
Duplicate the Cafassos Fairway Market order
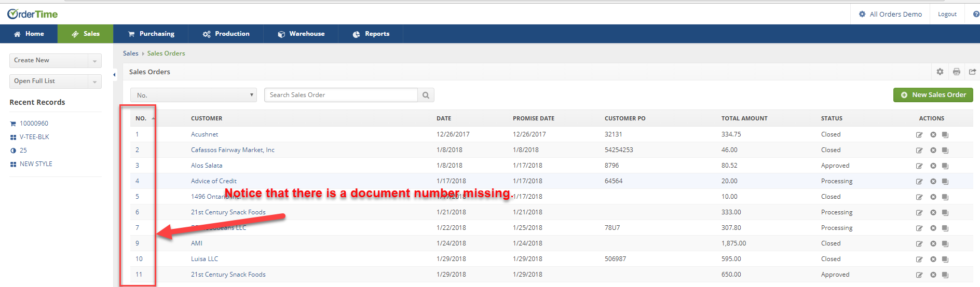click(945, 151)
